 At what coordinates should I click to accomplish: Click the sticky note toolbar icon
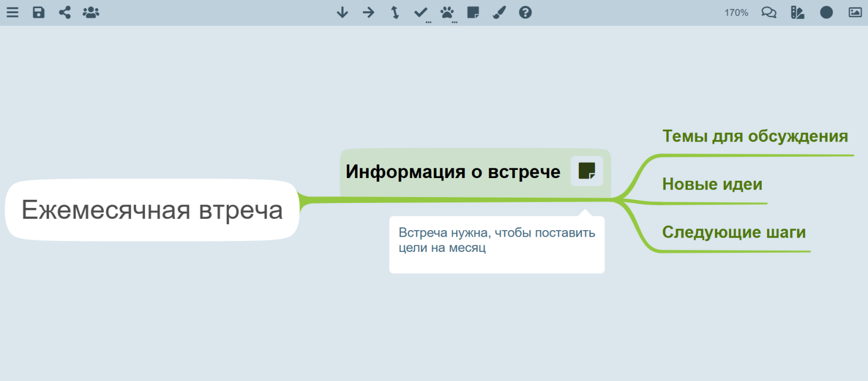pyautogui.click(x=473, y=12)
